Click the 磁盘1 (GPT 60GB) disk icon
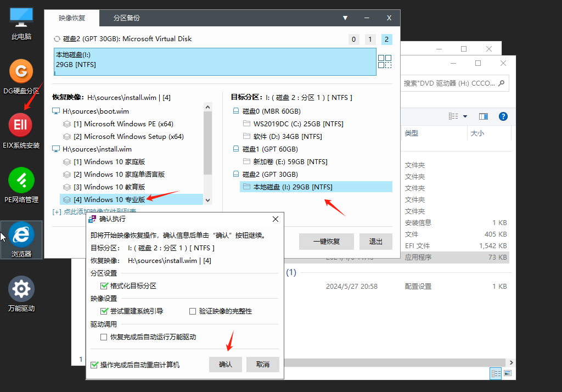The width and height of the screenshot is (562, 392). (x=236, y=148)
